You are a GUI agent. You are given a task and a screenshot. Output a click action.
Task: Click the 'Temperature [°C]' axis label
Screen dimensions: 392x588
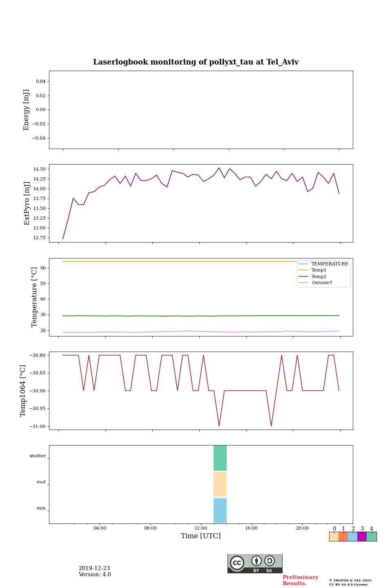tap(34, 297)
